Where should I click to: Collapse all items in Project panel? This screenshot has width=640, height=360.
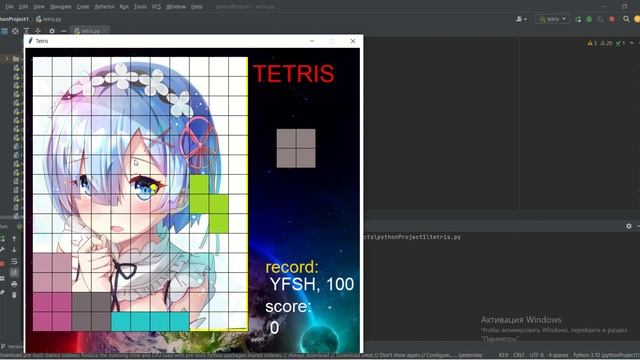point(38,31)
